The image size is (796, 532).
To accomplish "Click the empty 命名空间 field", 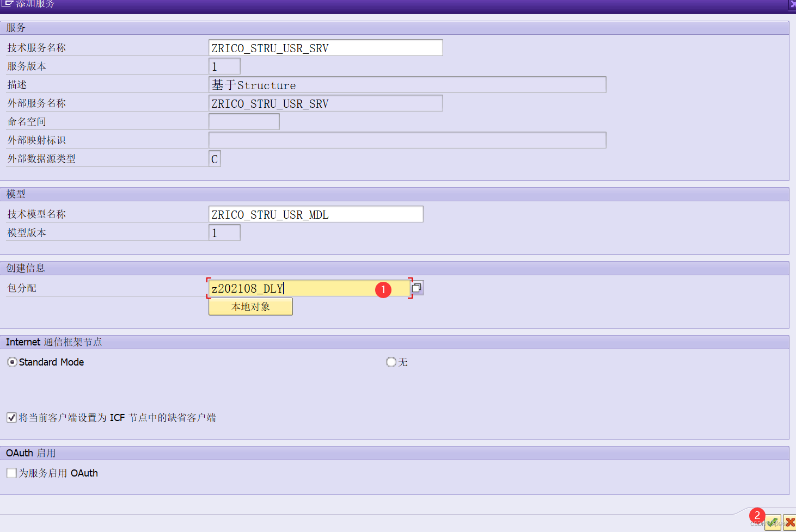I will [244, 122].
